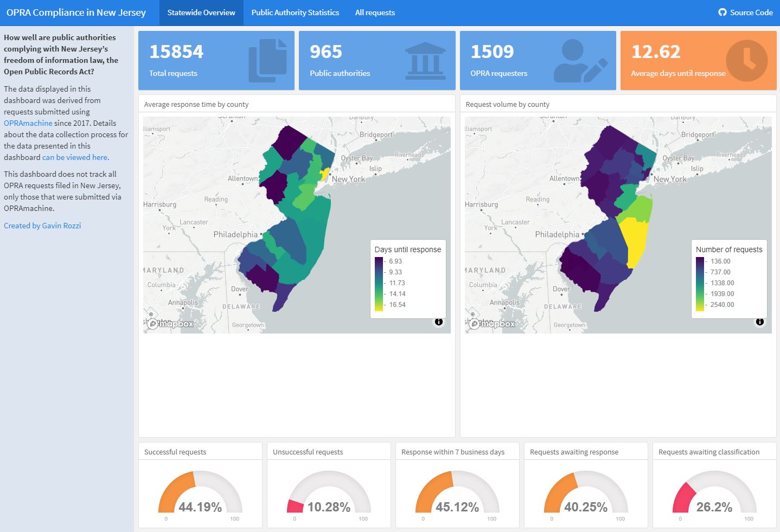Toggle attribution info on the request volume map
The image size is (780, 532).
tap(760, 322)
